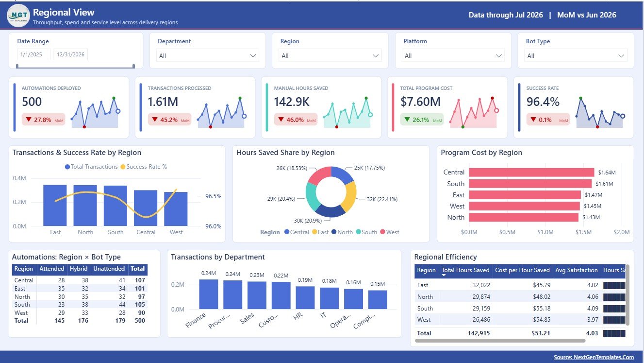Select the Central program cost bar $1.64M
This screenshot has width=644, height=363.
point(531,172)
